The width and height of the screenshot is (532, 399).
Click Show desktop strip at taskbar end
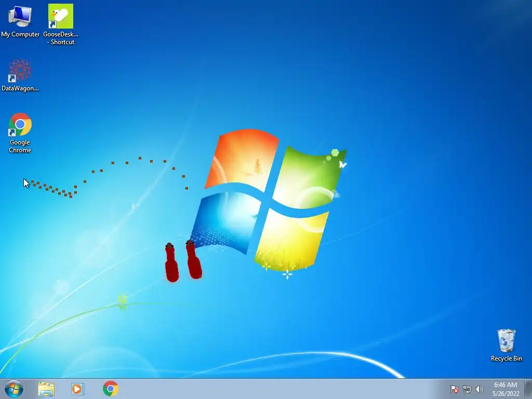pyautogui.click(x=528, y=389)
